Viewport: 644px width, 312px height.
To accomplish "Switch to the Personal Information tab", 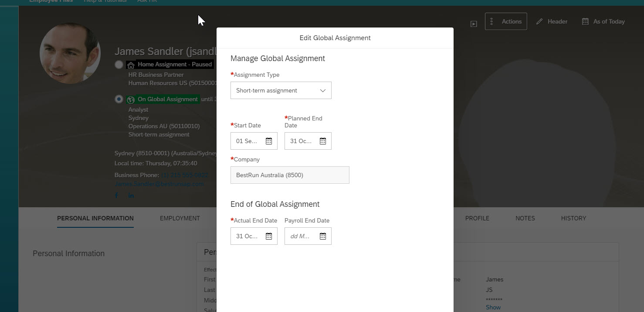I will click(95, 218).
